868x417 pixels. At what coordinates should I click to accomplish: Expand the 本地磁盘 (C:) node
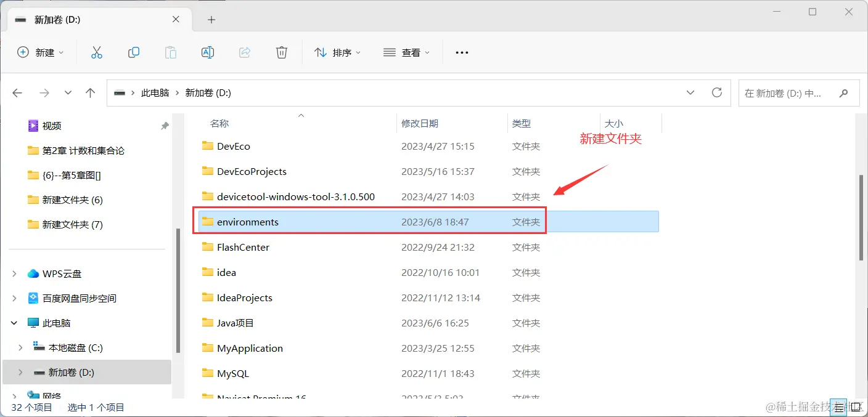[20, 347]
